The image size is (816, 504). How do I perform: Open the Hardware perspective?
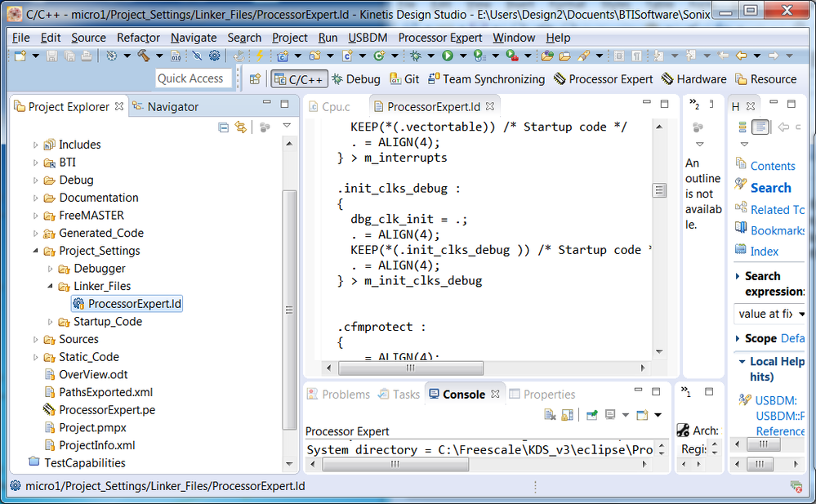click(x=694, y=79)
